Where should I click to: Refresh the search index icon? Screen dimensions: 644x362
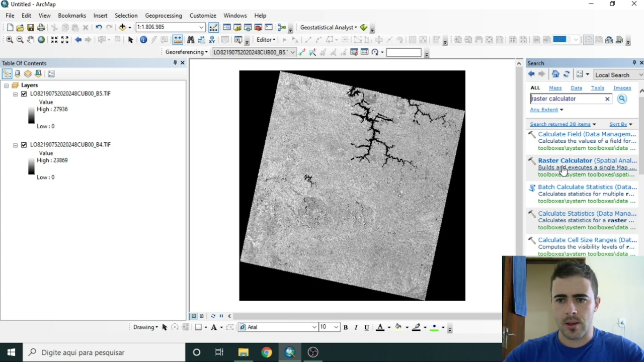click(566, 74)
